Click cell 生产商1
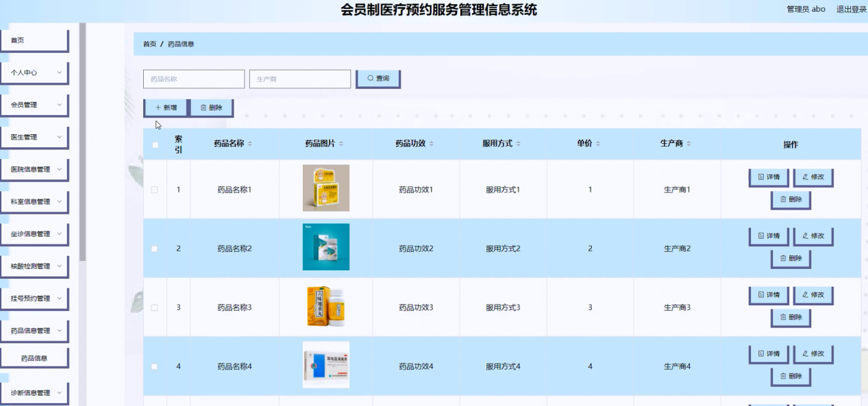 click(x=677, y=190)
